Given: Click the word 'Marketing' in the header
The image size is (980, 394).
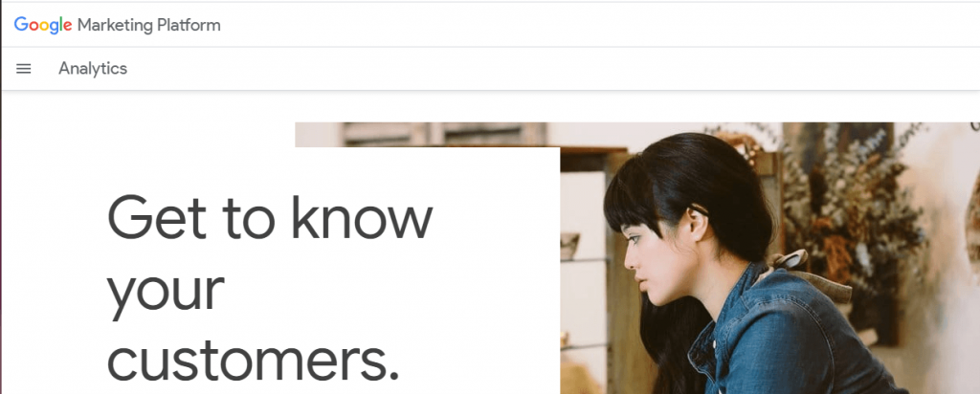Looking at the screenshot, I should click(115, 26).
